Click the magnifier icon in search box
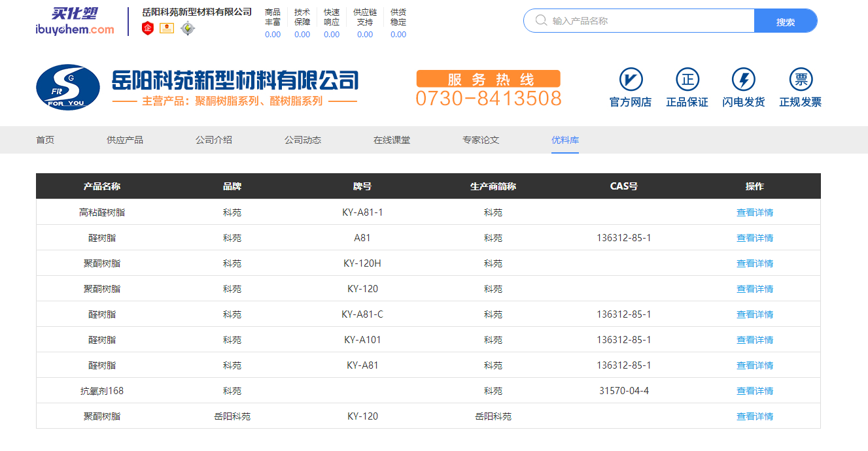Image resolution: width=868 pixels, height=451 pixels. click(x=541, y=20)
